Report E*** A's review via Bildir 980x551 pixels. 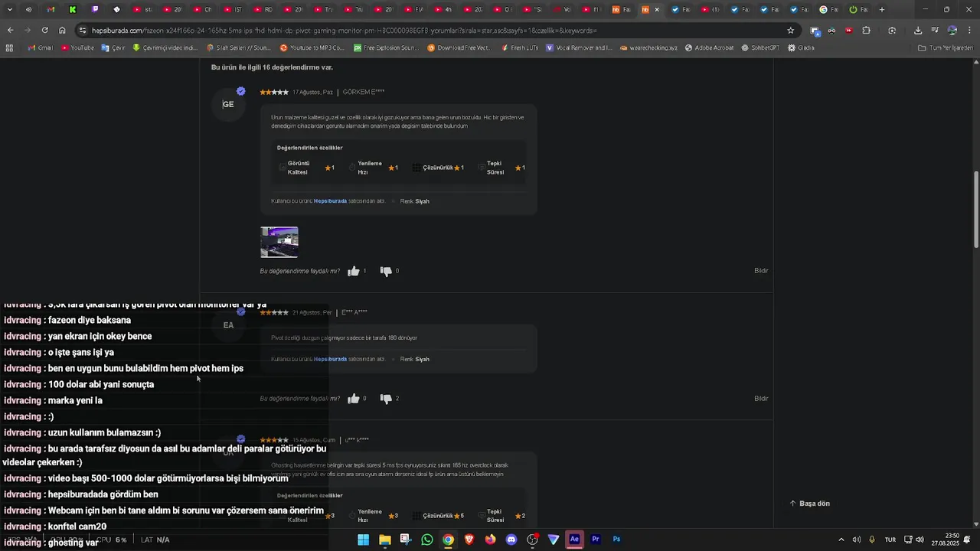point(761,399)
